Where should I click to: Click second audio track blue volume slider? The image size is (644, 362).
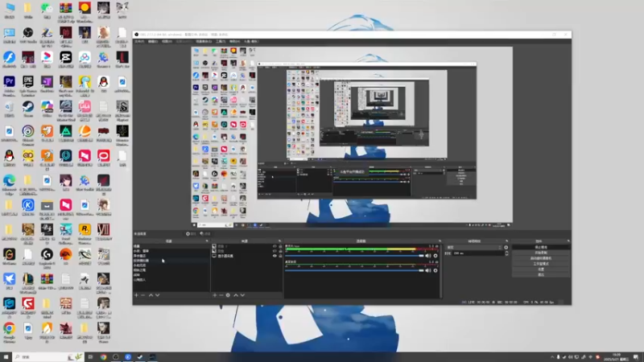(354, 270)
